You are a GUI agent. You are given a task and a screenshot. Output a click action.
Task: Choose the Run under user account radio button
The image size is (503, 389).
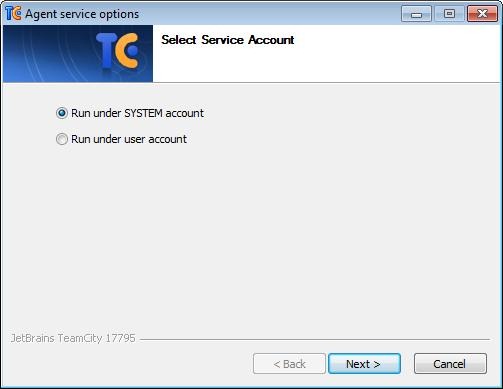point(62,139)
